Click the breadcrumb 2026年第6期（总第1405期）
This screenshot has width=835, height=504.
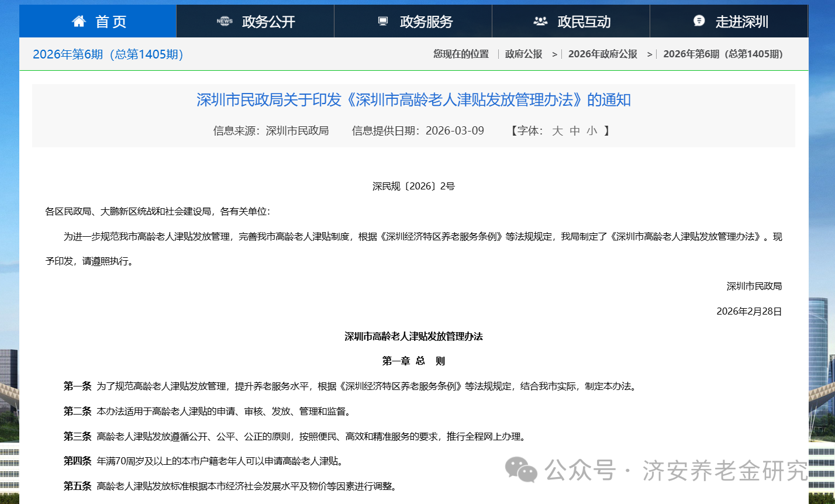pos(723,54)
